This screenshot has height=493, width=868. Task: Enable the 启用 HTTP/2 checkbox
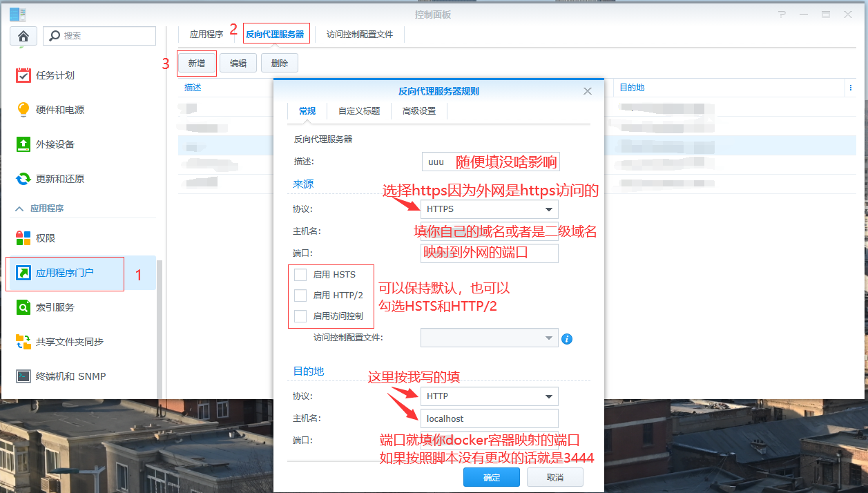(300, 296)
